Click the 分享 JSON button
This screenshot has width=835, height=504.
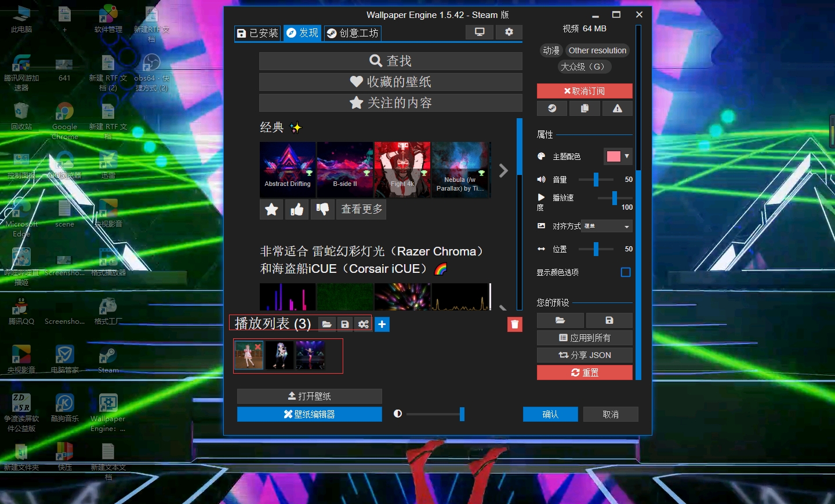tap(584, 355)
